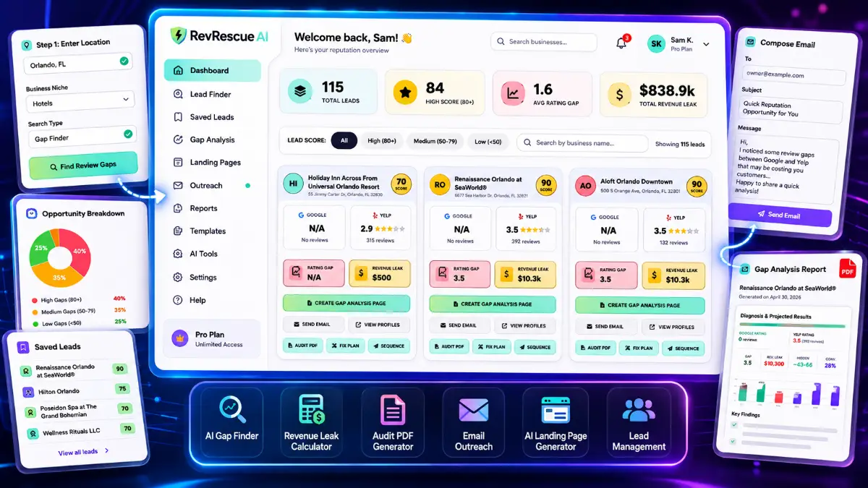868x488 pixels.
Task: Select the High (80+) filter
Action: coord(380,141)
